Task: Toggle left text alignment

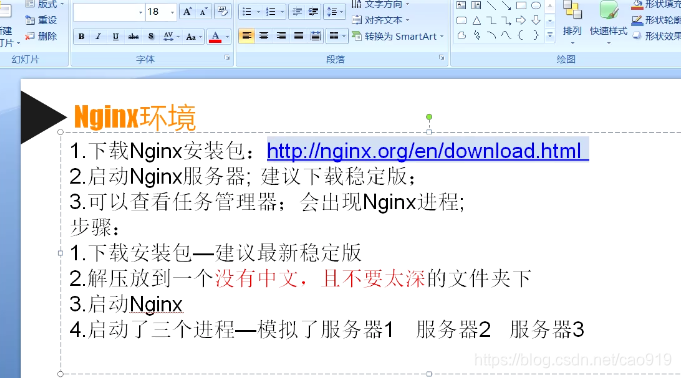Action: click(247, 36)
